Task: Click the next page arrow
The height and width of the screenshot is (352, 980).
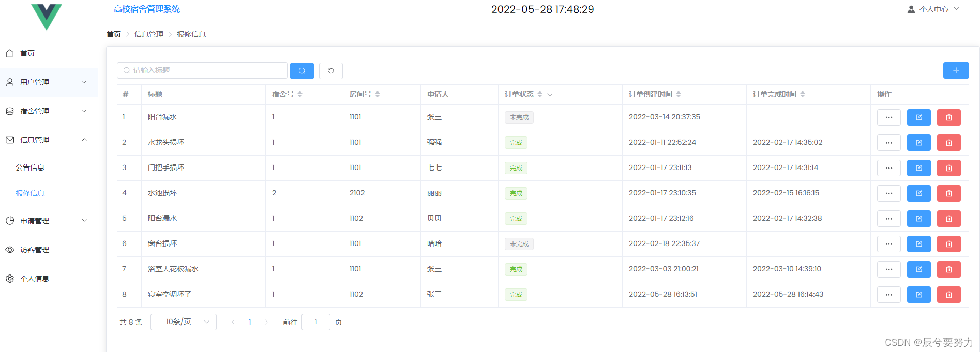Action: 266,322
